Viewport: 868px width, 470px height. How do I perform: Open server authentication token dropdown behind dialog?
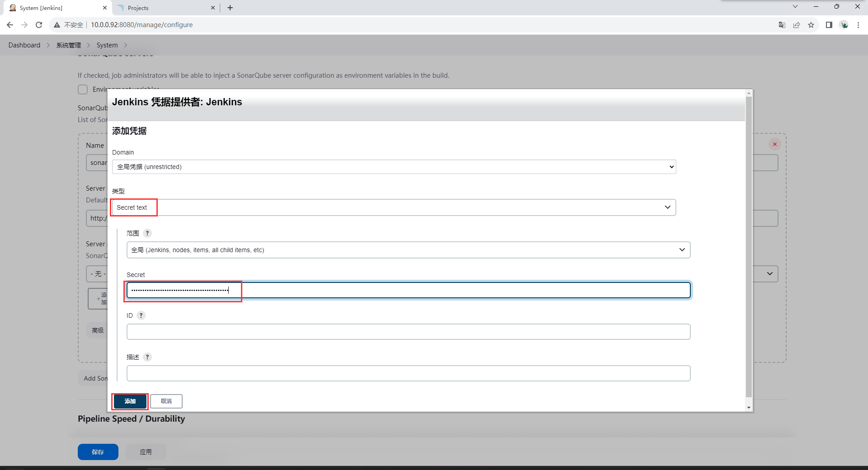[769, 274]
